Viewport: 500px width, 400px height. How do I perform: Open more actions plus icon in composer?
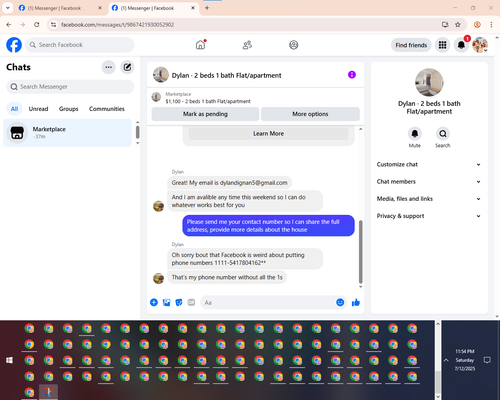(154, 303)
